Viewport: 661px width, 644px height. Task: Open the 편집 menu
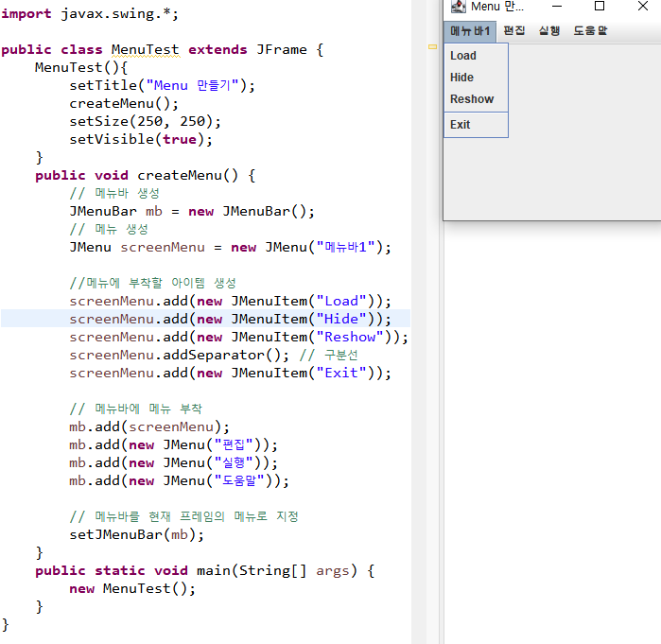click(x=514, y=31)
